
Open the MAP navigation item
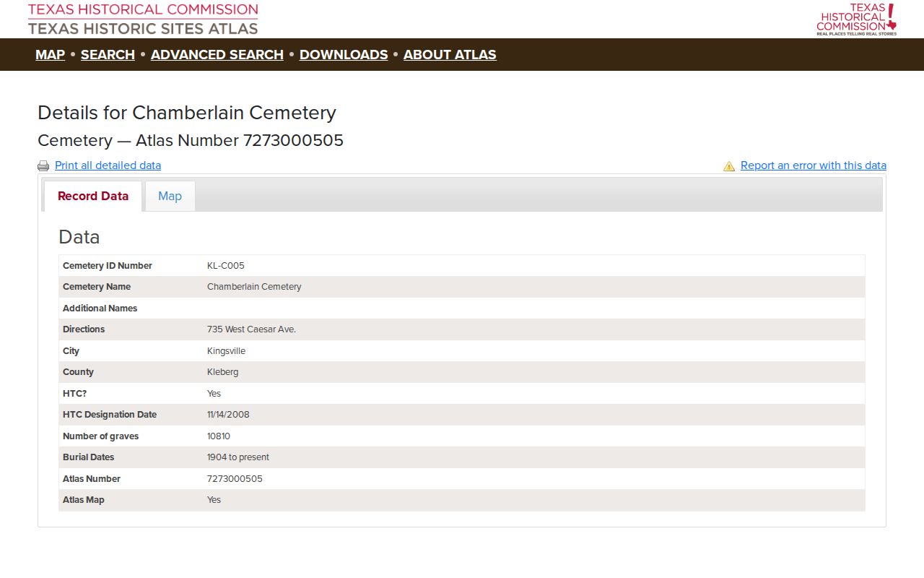click(50, 55)
